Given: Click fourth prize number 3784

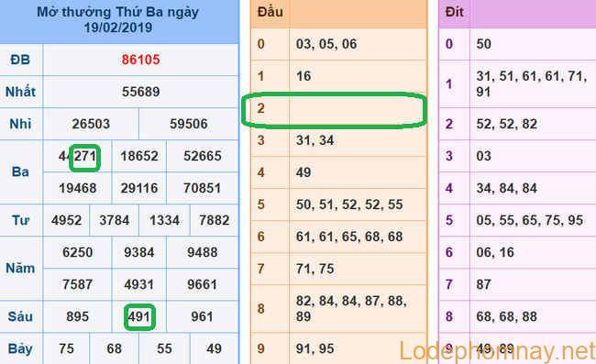Looking at the screenshot, I should (115, 220).
